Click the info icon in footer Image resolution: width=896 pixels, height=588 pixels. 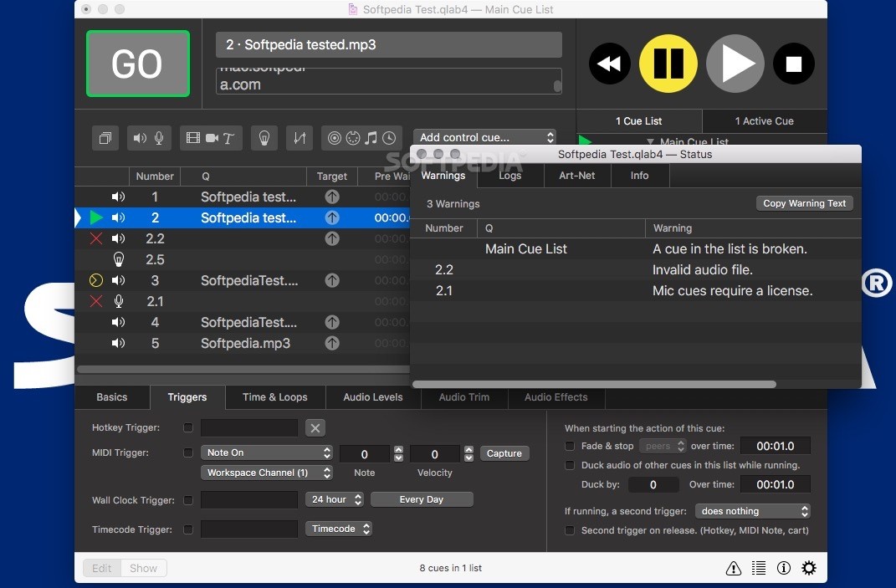(783, 568)
